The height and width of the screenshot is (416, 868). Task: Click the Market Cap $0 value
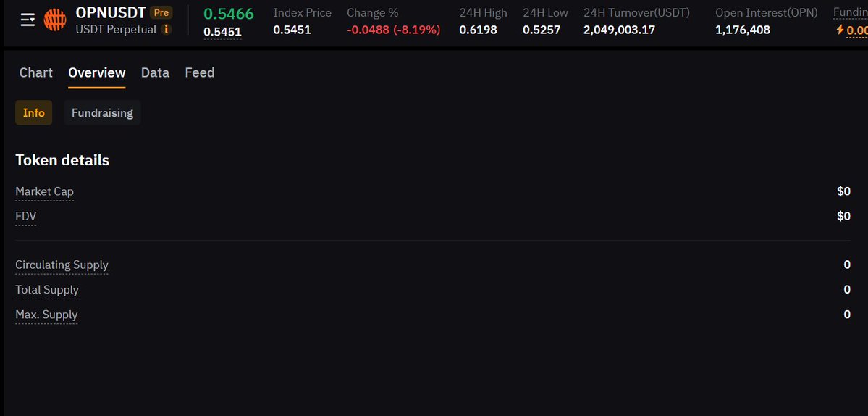point(843,191)
